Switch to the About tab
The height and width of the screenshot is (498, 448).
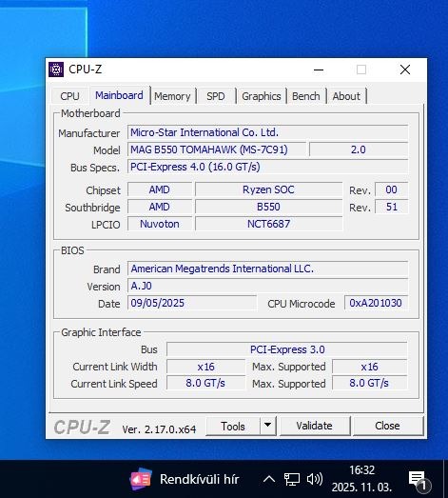click(346, 96)
